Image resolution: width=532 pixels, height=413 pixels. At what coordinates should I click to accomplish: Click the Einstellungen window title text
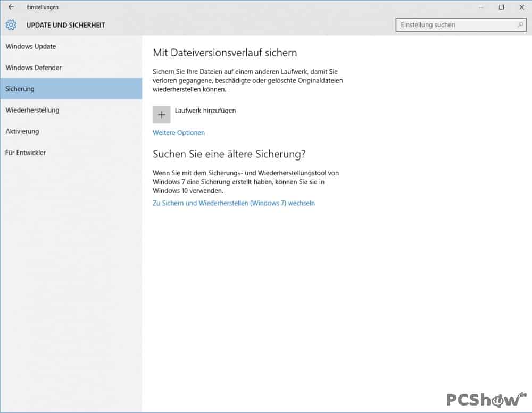tap(43, 7)
